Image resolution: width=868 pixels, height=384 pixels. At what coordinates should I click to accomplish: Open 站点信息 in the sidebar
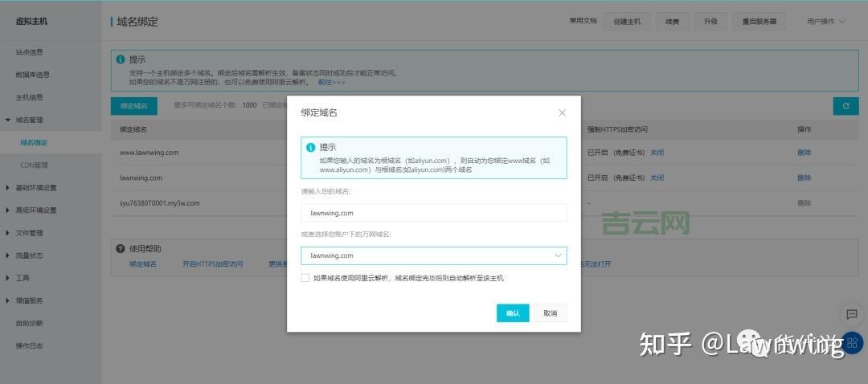30,52
